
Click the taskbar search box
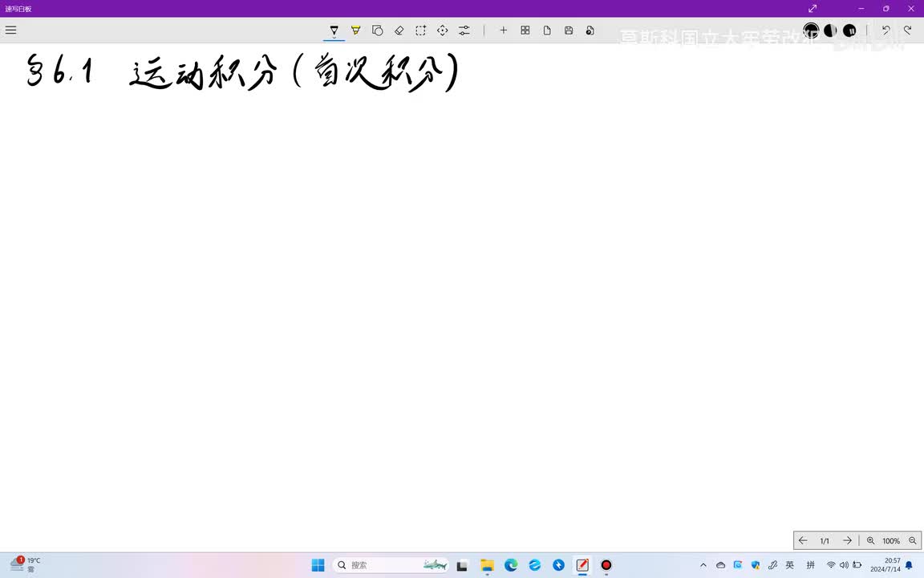click(391, 565)
